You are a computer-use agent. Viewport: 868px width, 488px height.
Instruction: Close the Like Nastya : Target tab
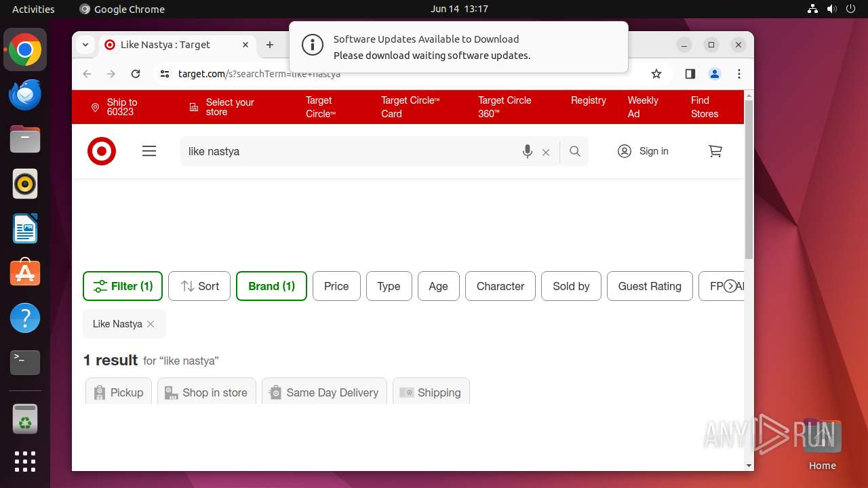(x=245, y=45)
